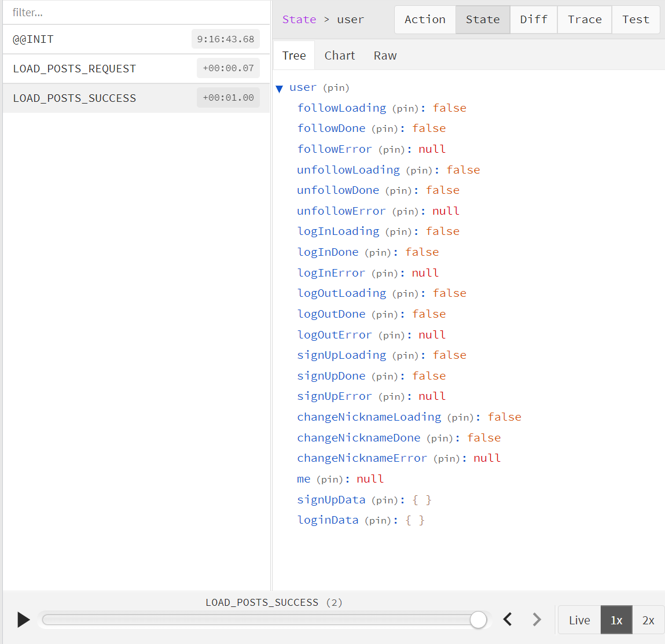Click the user breadcrumb item
Viewport: 665px width, 644px height.
(350, 20)
